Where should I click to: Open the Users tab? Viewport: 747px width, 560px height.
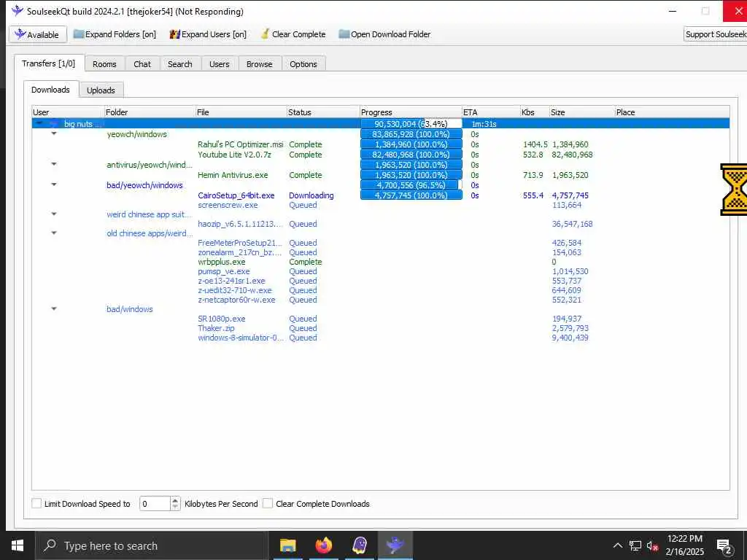pos(219,64)
